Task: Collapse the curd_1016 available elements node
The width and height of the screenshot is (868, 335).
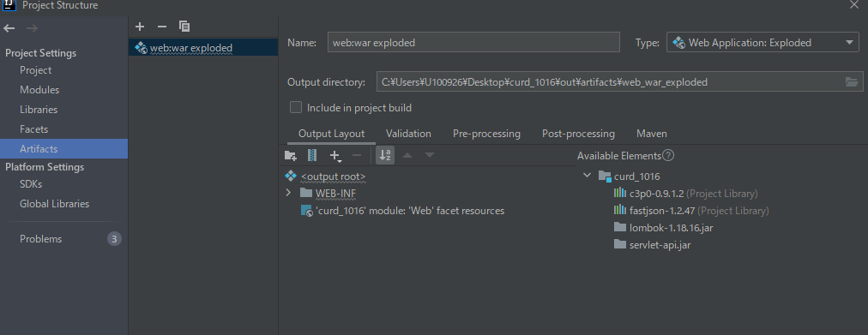Action: 587,176
